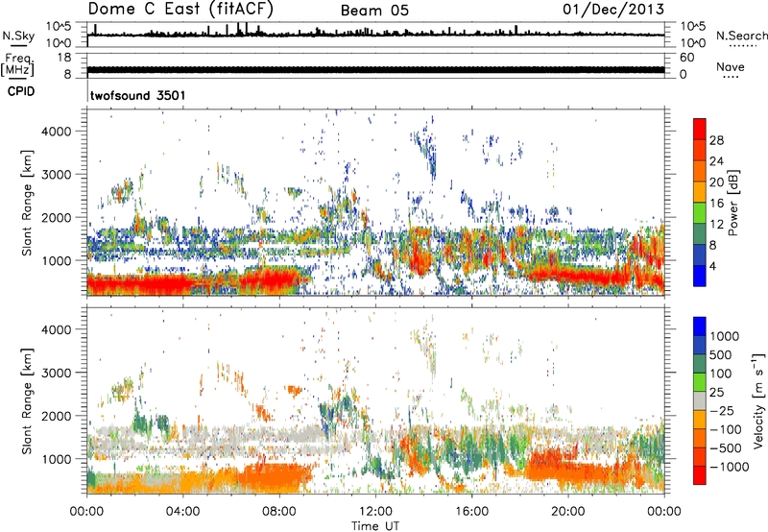The height and width of the screenshot is (532, 768).
Task: Click the 'Time UT' axis label
Action: [x=375, y=526]
